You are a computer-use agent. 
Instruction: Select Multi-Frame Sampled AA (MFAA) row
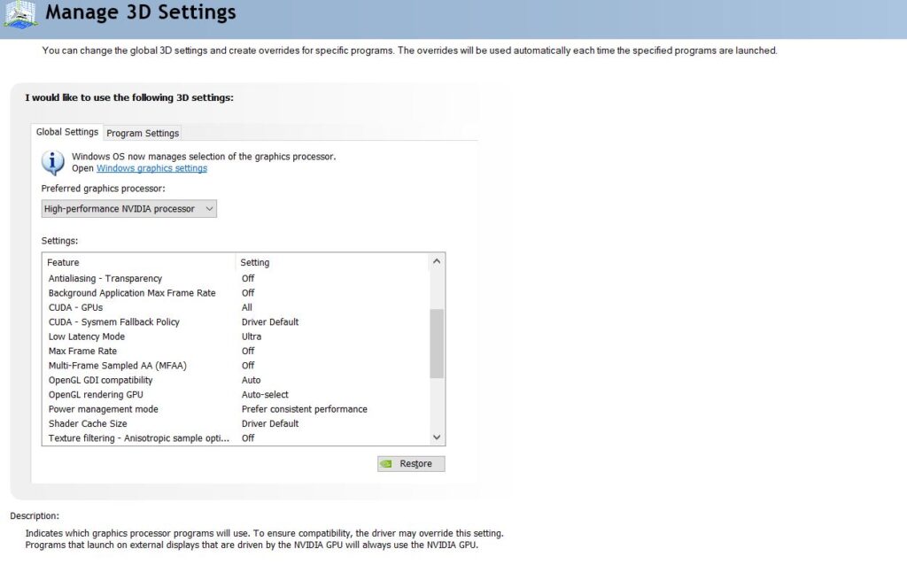[236, 366]
